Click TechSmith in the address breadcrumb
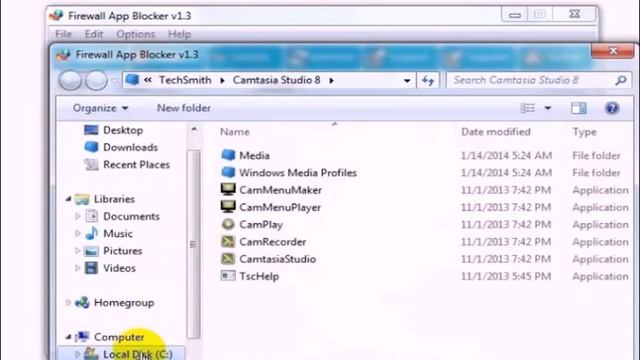 coord(185,80)
